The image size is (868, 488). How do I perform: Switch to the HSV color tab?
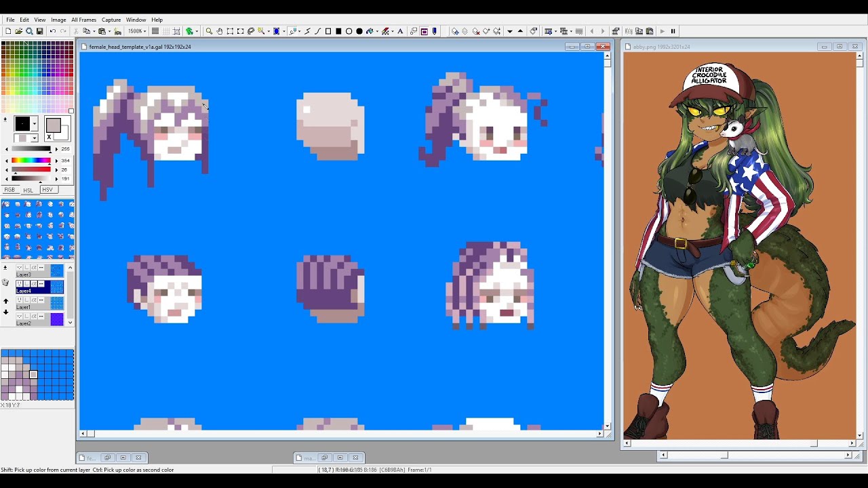[47, 190]
